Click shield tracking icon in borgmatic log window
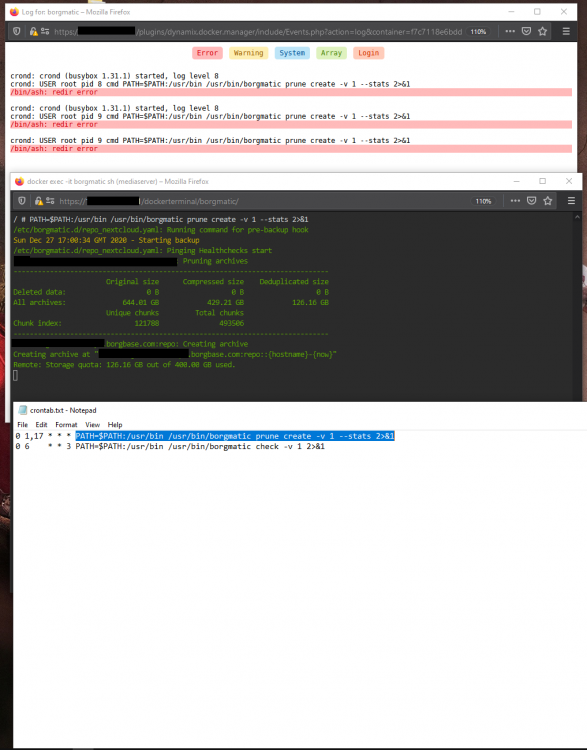This screenshot has width=587, height=750. (x=17, y=32)
